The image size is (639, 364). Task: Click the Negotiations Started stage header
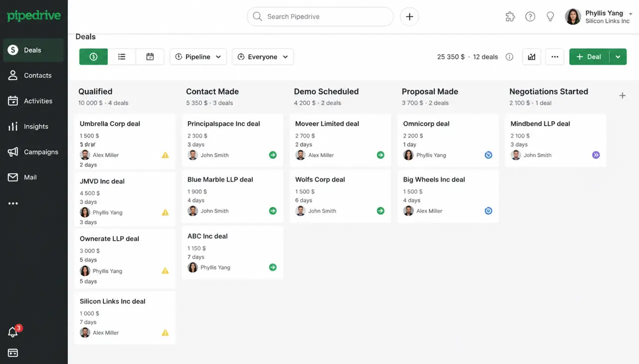coord(549,92)
